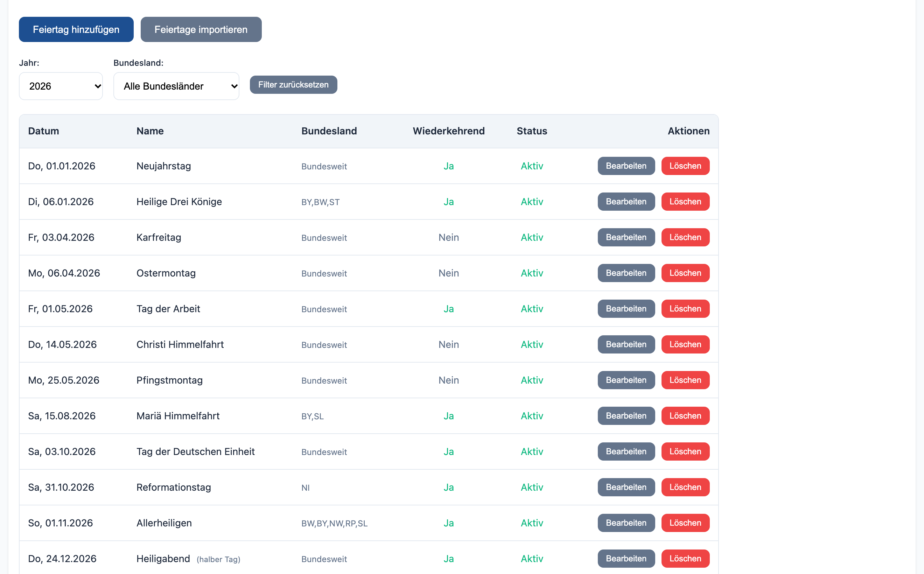
Task: Edit the Tag der Arbeit entry
Action: [626, 309]
